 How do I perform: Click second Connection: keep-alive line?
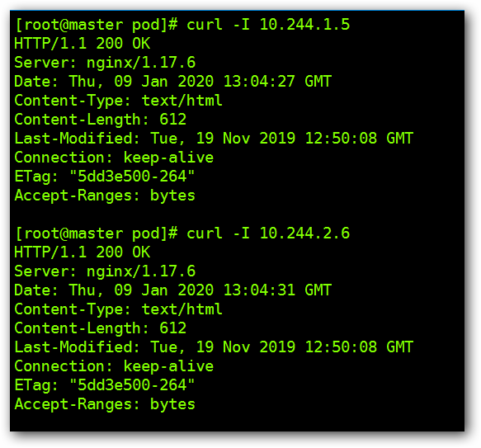pos(114,366)
